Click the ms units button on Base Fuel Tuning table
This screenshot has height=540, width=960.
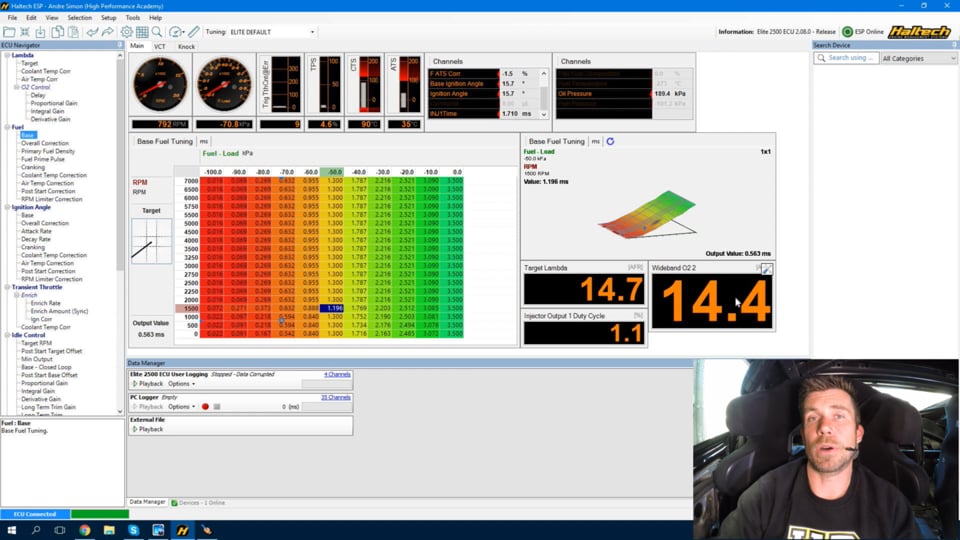[203, 141]
